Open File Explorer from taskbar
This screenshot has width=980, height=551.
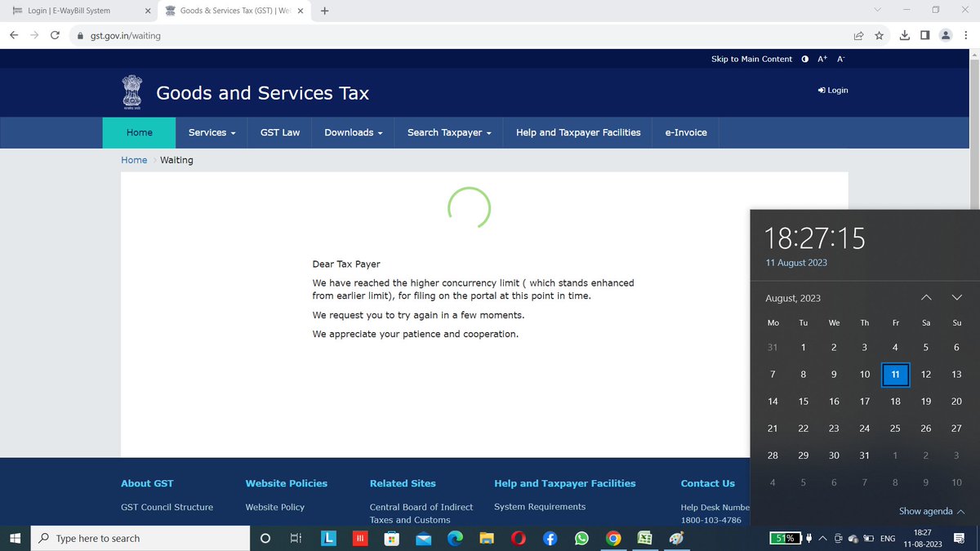(x=487, y=538)
